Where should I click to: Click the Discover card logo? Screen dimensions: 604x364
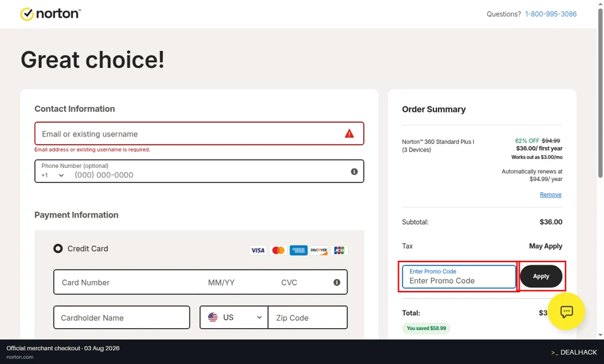pyautogui.click(x=319, y=250)
